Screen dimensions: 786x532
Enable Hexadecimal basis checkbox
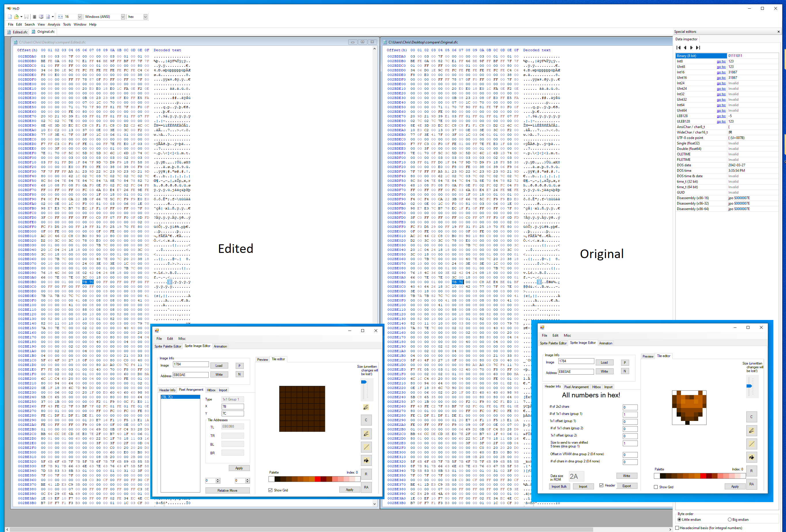tap(677, 528)
